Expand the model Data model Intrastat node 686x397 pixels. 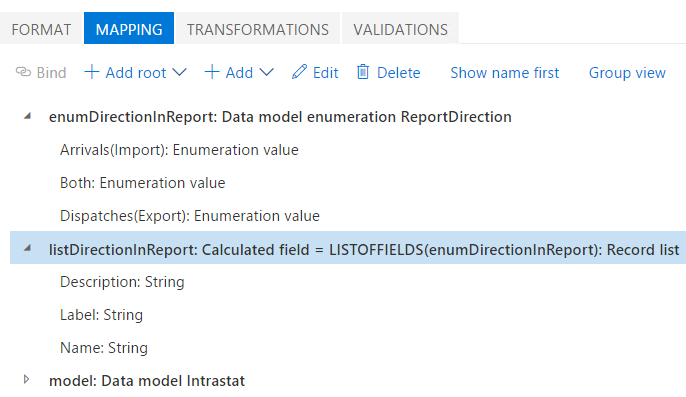point(27,379)
